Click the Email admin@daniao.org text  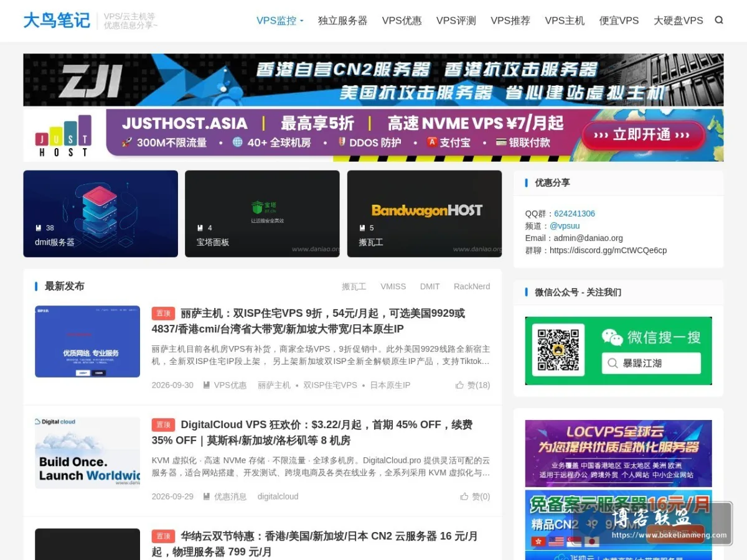click(574, 238)
